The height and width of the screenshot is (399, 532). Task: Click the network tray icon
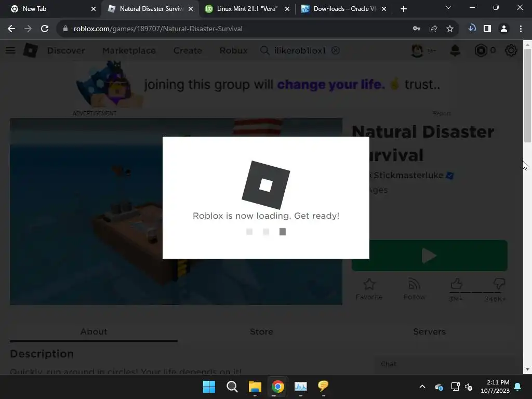click(455, 387)
